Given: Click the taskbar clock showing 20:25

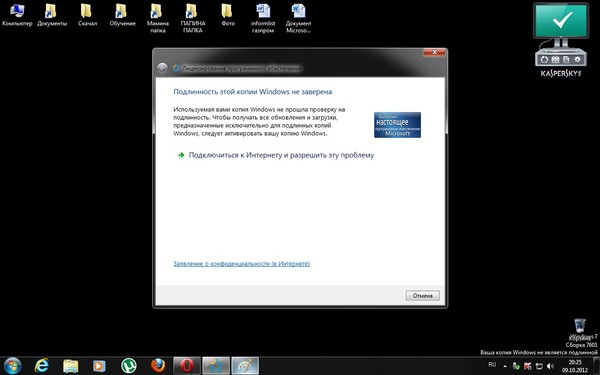Looking at the screenshot, I should [x=575, y=366].
